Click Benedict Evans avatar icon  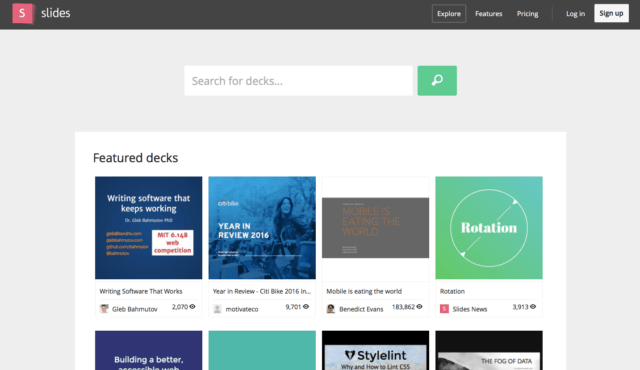tap(331, 309)
